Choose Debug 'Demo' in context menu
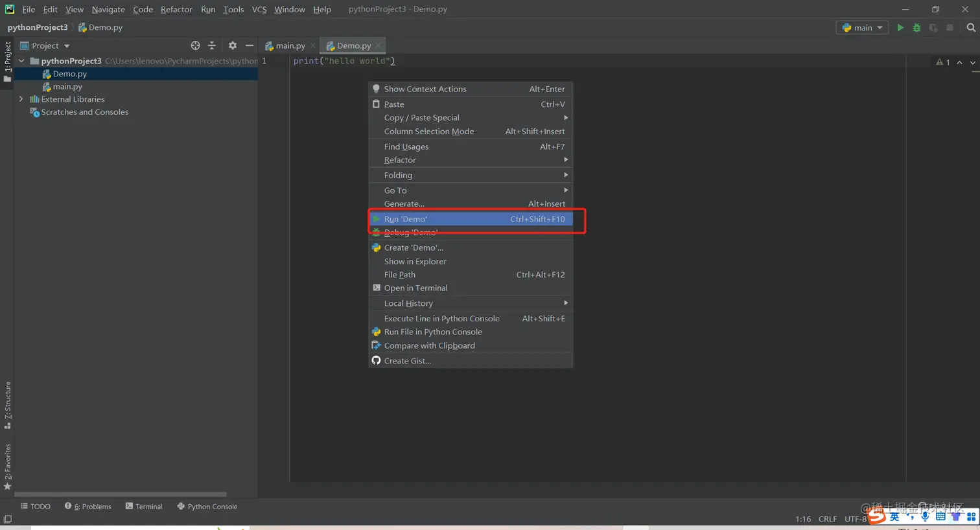 [x=410, y=233]
